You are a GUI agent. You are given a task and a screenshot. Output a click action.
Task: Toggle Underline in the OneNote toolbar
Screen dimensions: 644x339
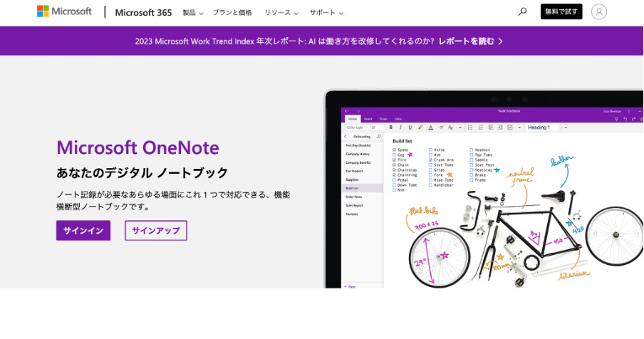tap(410, 127)
